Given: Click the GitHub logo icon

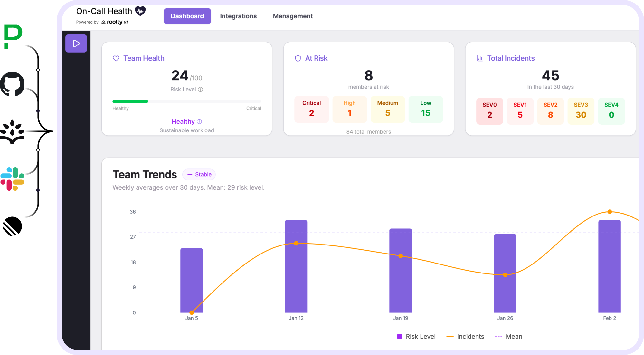Looking at the screenshot, I should tap(12, 84).
